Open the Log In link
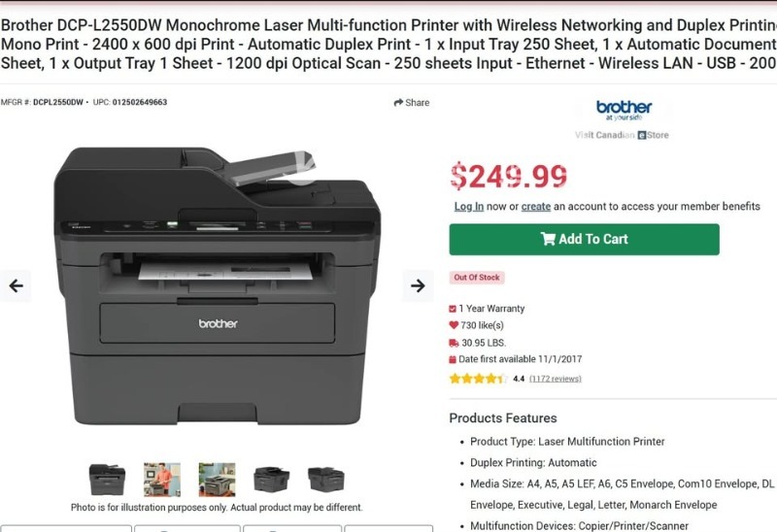 [x=469, y=207]
